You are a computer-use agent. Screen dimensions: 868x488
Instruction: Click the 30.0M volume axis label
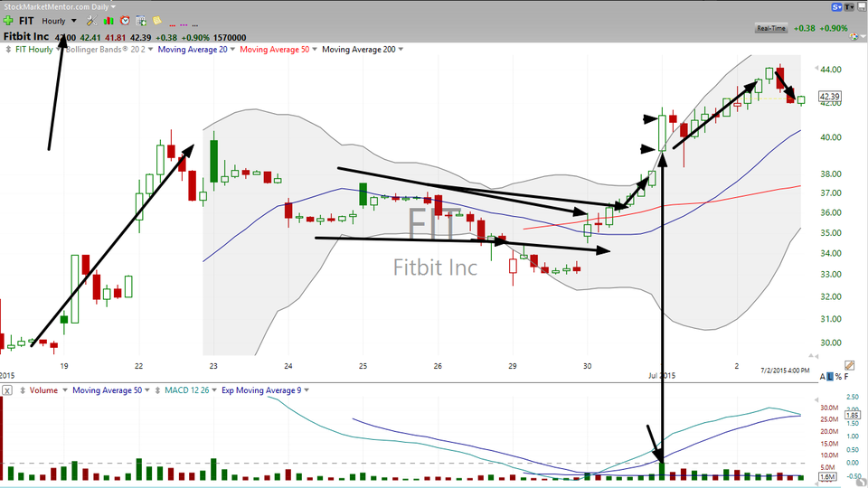click(829, 408)
